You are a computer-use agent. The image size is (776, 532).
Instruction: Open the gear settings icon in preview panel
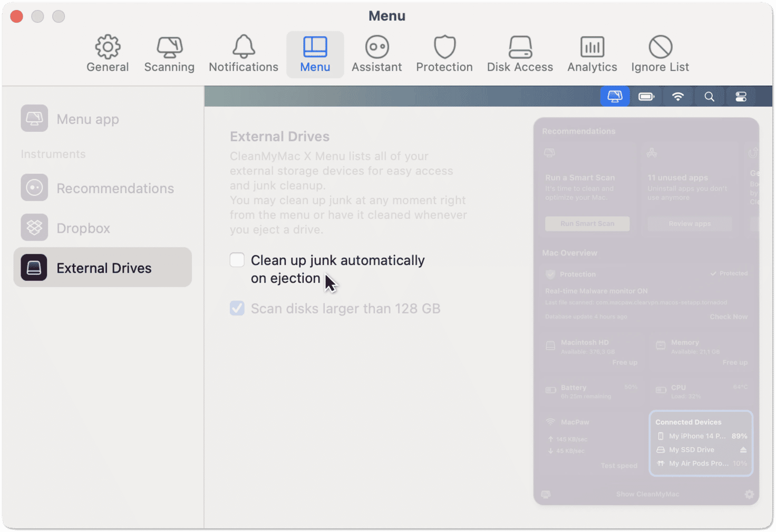(x=749, y=494)
